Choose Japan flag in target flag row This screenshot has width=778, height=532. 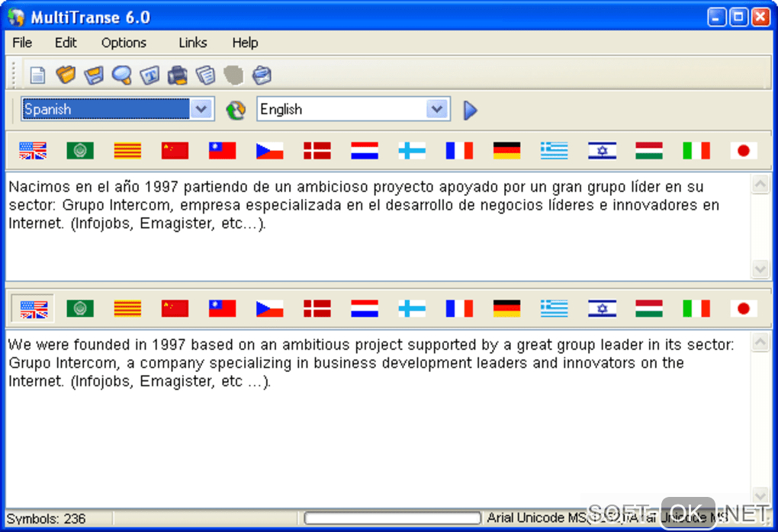743,309
